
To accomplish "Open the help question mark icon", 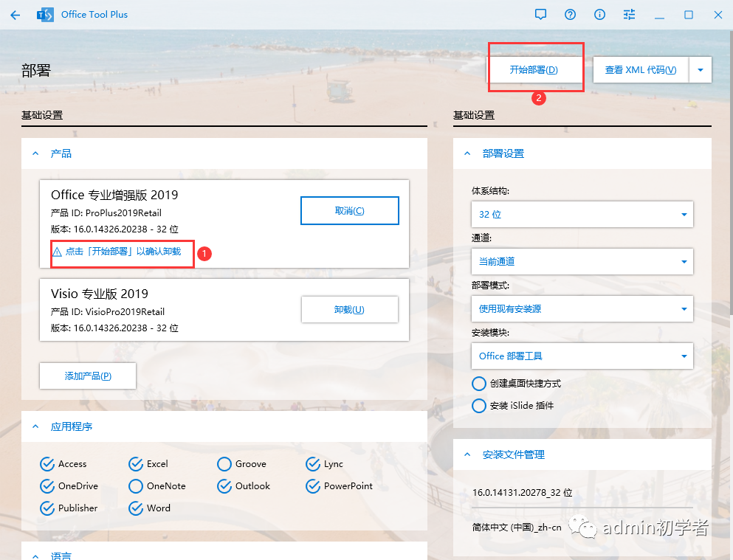I will point(570,15).
